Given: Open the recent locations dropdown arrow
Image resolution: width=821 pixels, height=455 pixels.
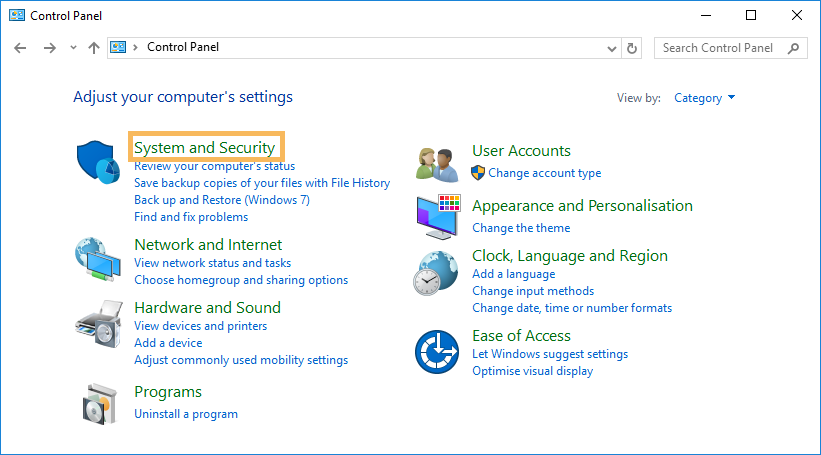Looking at the screenshot, I should click(x=73, y=48).
